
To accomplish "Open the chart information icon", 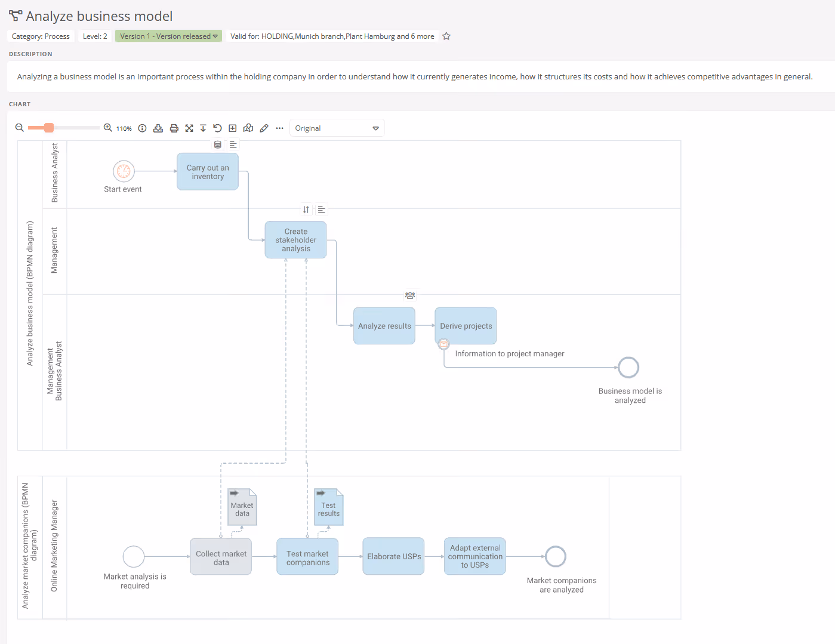I will tap(142, 128).
